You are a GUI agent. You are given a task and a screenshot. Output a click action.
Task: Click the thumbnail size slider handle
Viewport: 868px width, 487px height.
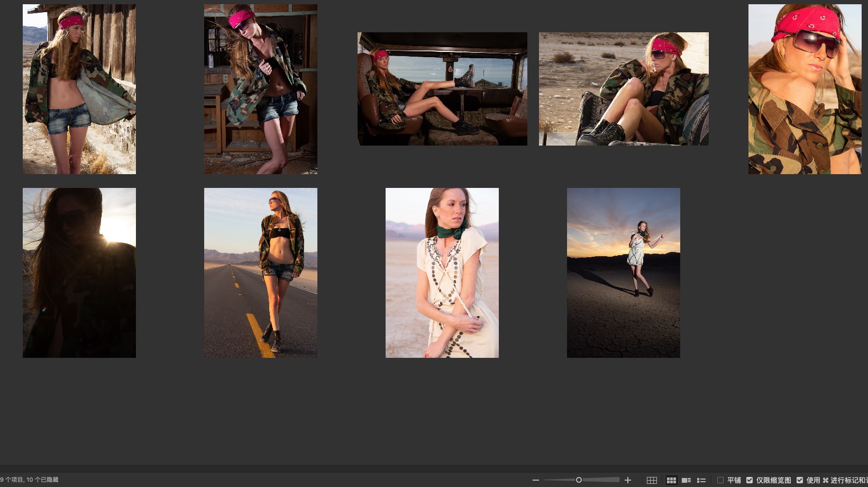[x=579, y=480]
